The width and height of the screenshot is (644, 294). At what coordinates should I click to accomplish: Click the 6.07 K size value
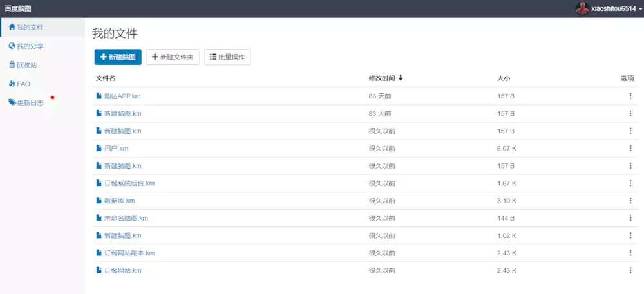click(x=506, y=149)
